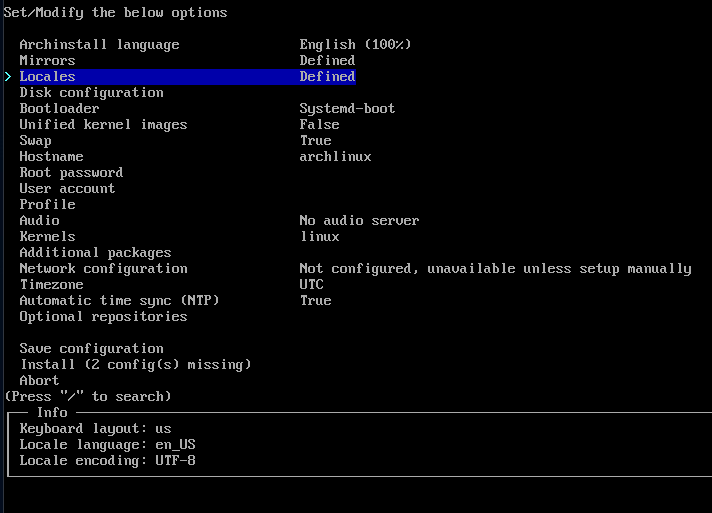Select Automatic time sync (NTP)

(x=119, y=301)
